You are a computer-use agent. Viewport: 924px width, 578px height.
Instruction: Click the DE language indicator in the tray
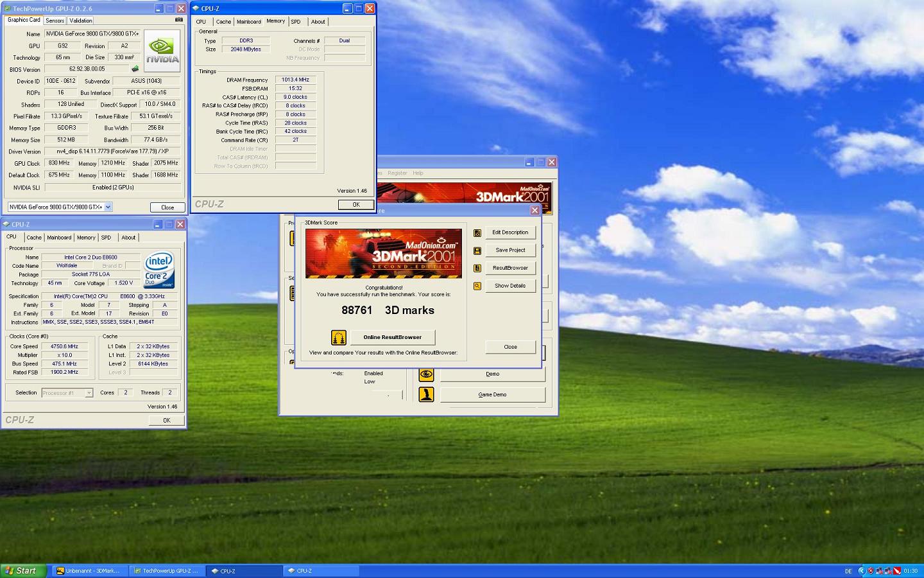848,571
